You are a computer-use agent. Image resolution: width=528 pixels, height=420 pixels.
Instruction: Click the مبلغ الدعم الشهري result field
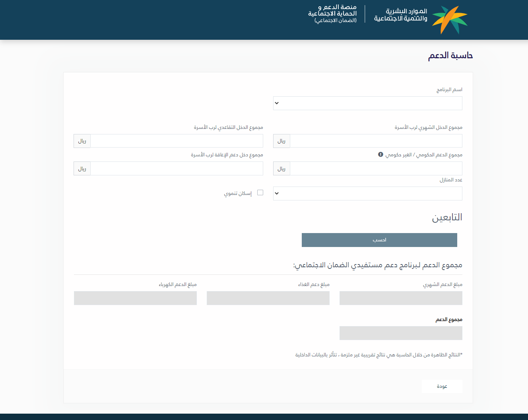[x=401, y=298]
